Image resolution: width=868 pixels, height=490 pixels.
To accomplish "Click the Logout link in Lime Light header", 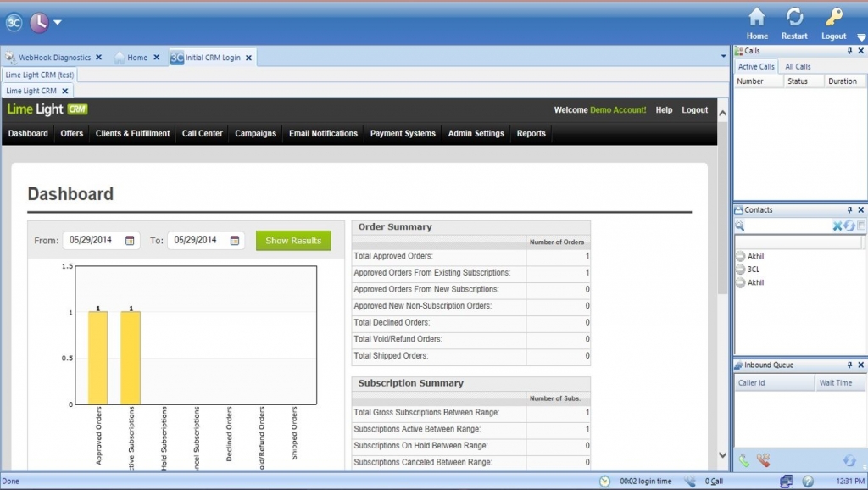I will pos(694,109).
